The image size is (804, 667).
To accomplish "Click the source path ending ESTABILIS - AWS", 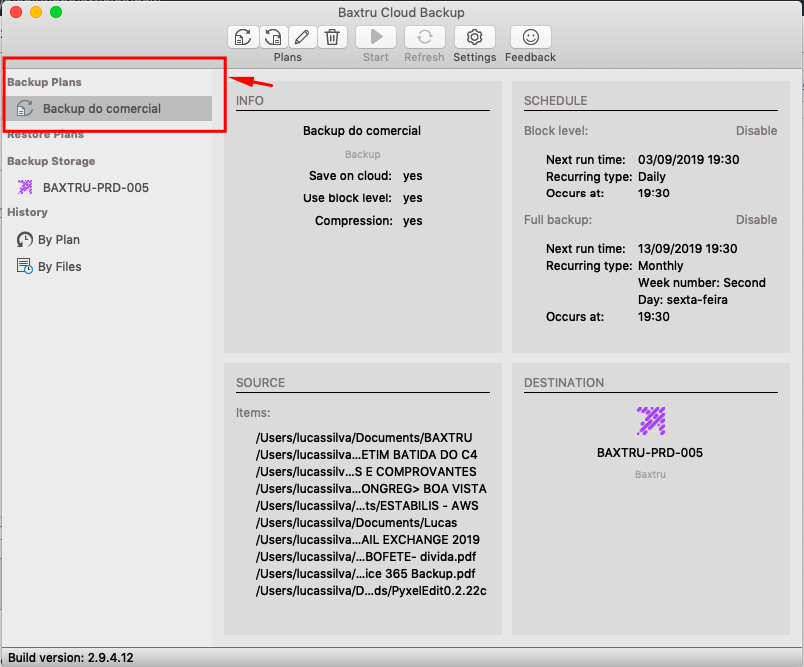I will click(367, 506).
